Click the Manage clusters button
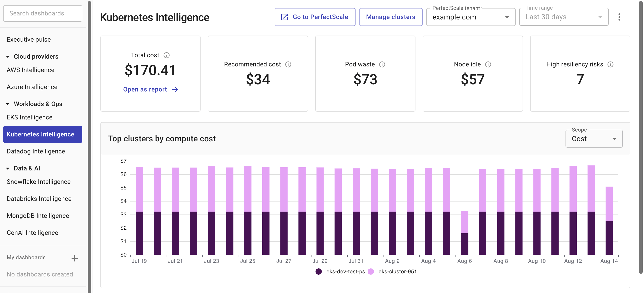The image size is (644, 293). coord(390,17)
